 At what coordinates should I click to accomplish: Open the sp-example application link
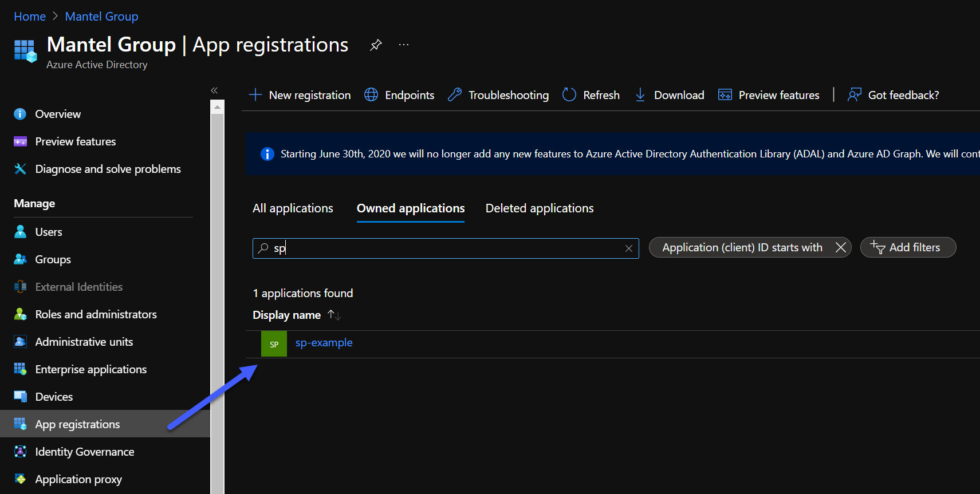point(324,343)
